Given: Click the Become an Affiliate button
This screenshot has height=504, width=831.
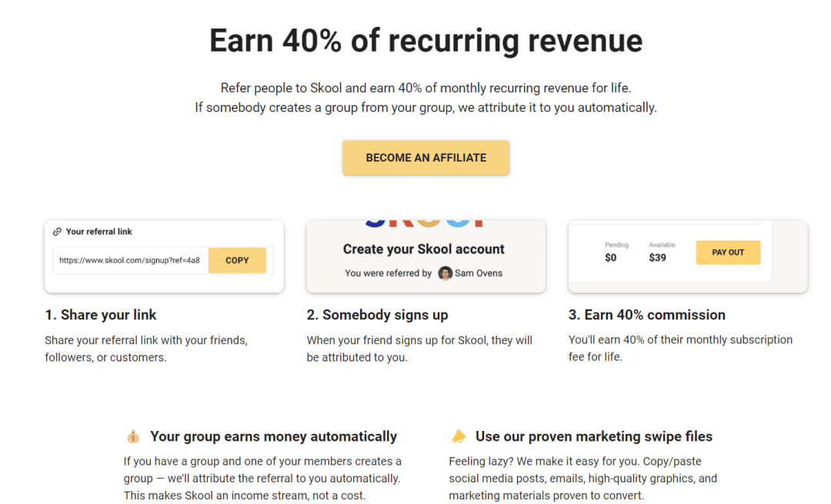Looking at the screenshot, I should [x=426, y=158].
